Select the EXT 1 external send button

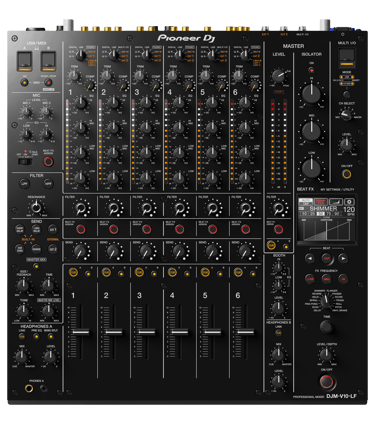tap(53, 229)
